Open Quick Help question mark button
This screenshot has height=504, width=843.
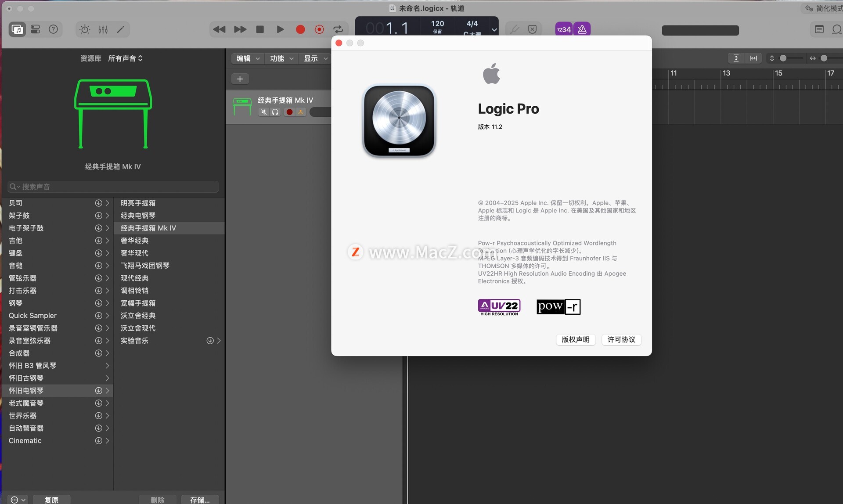53,29
